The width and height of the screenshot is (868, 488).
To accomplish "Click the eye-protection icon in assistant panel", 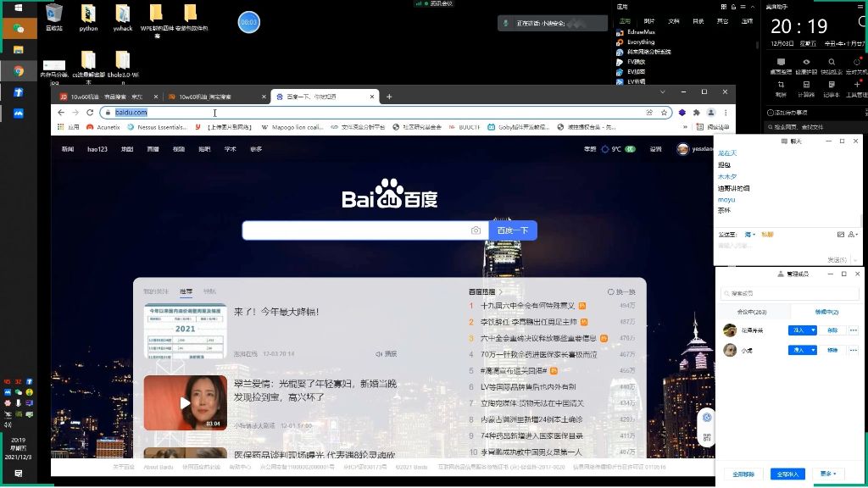I will tap(806, 66).
